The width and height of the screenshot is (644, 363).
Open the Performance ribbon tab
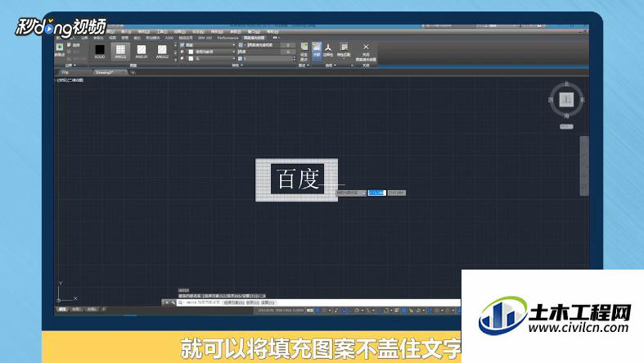pyautogui.click(x=227, y=38)
